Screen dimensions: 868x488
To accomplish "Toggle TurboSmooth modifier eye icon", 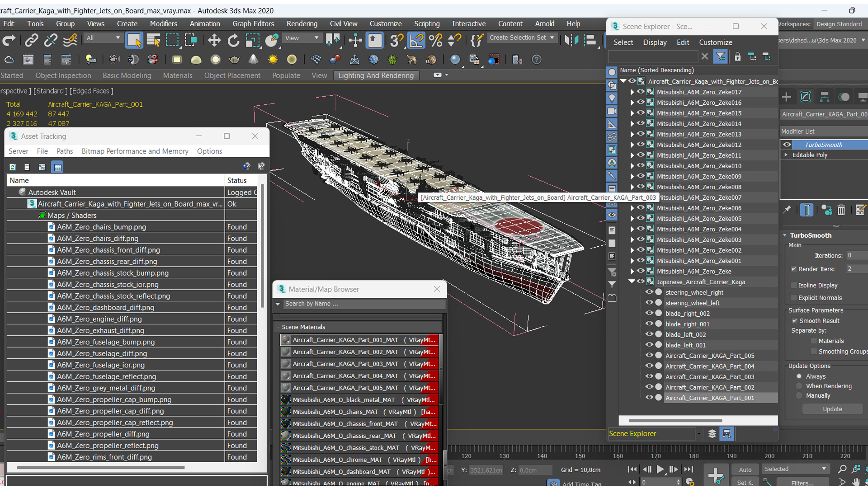I will tap(787, 145).
